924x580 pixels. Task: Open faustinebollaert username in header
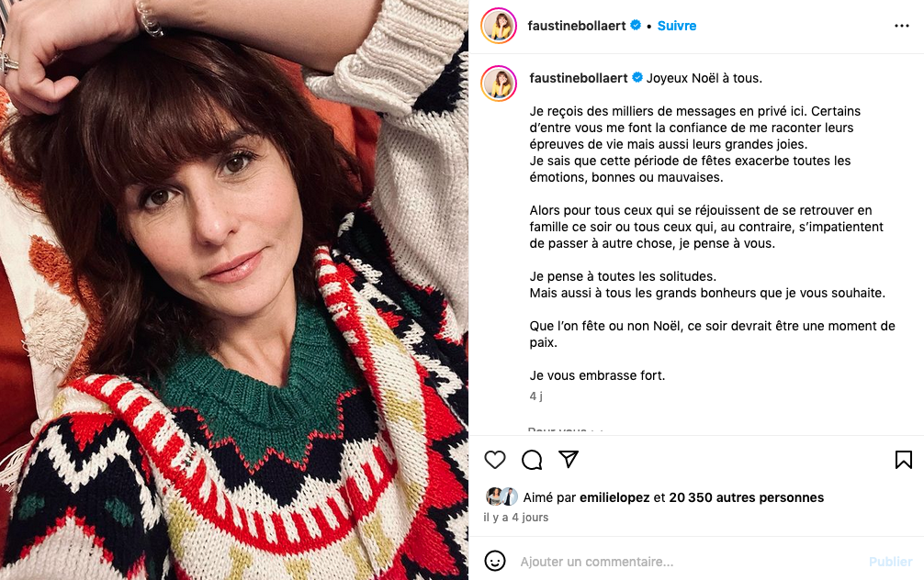pyautogui.click(x=576, y=26)
